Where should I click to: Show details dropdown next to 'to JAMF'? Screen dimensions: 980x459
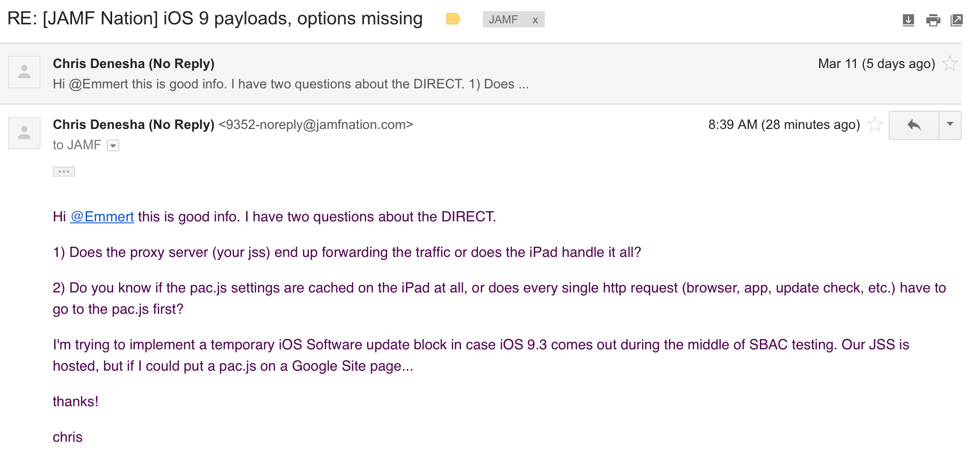click(x=114, y=146)
